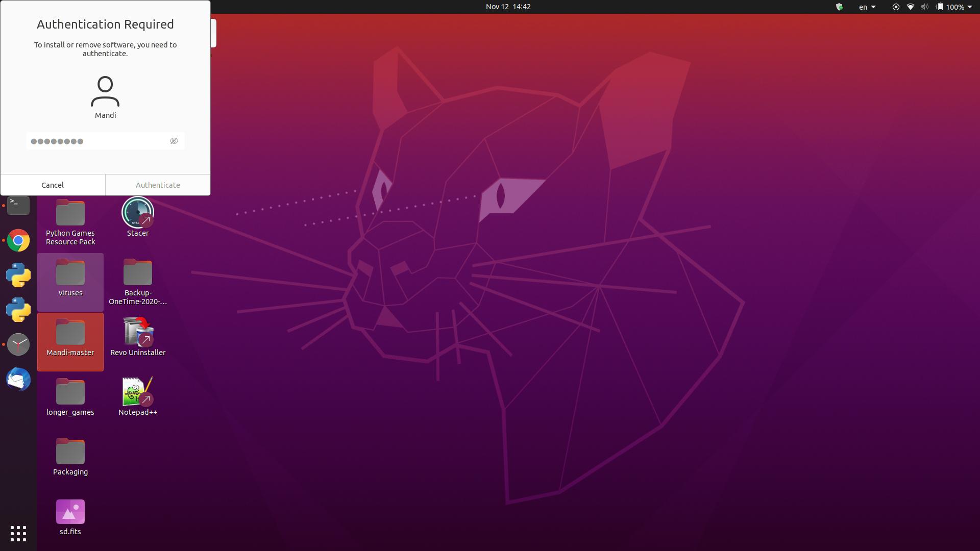Select the viruses folder
This screenshot has height=551, width=980.
point(70,273)
